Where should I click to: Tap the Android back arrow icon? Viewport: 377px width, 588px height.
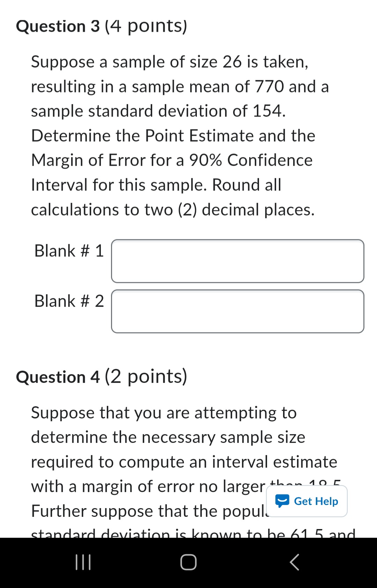(x=294, y=562)
